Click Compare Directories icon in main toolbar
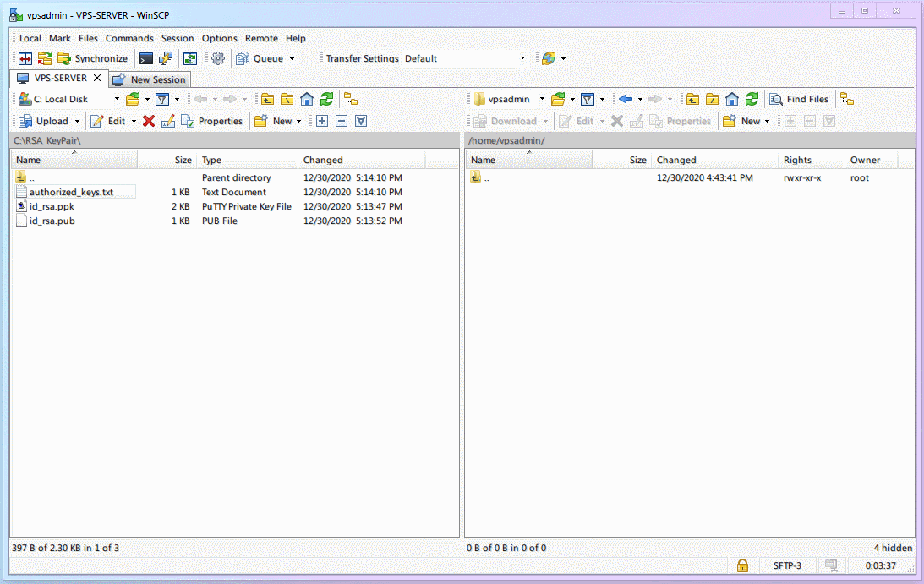924x584 pixels. (25, 58)
